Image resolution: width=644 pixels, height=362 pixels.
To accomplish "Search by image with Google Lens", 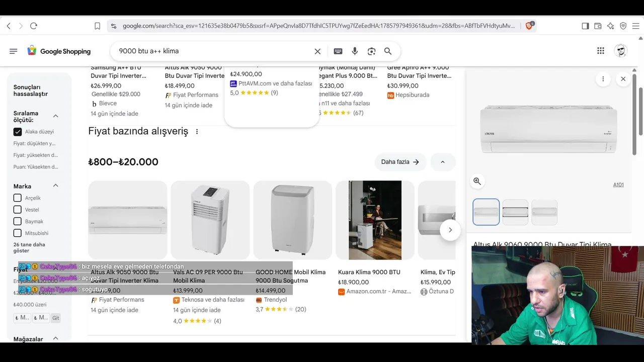I will pos(371,51).
